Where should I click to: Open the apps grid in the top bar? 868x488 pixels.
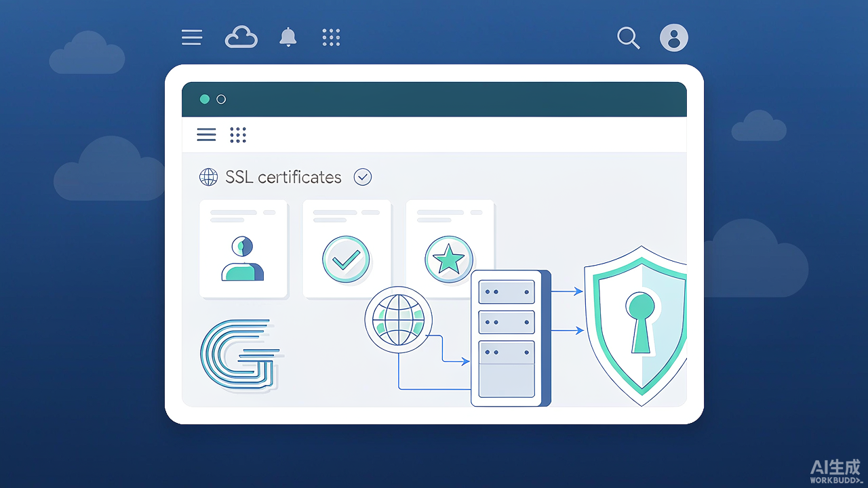point(331,37)
